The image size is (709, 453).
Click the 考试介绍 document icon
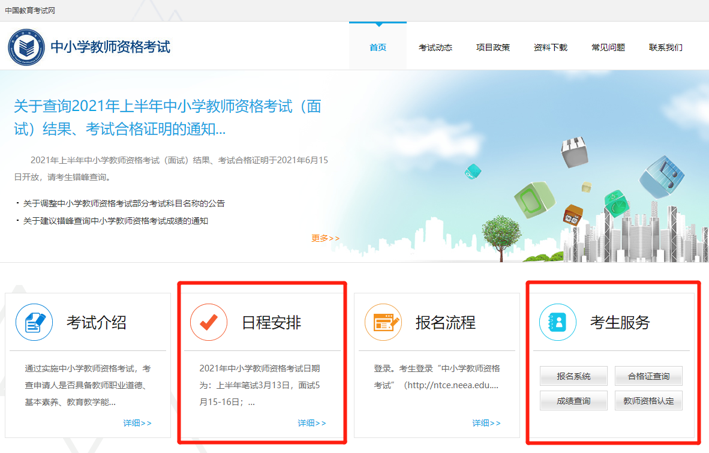coord(34,322)
